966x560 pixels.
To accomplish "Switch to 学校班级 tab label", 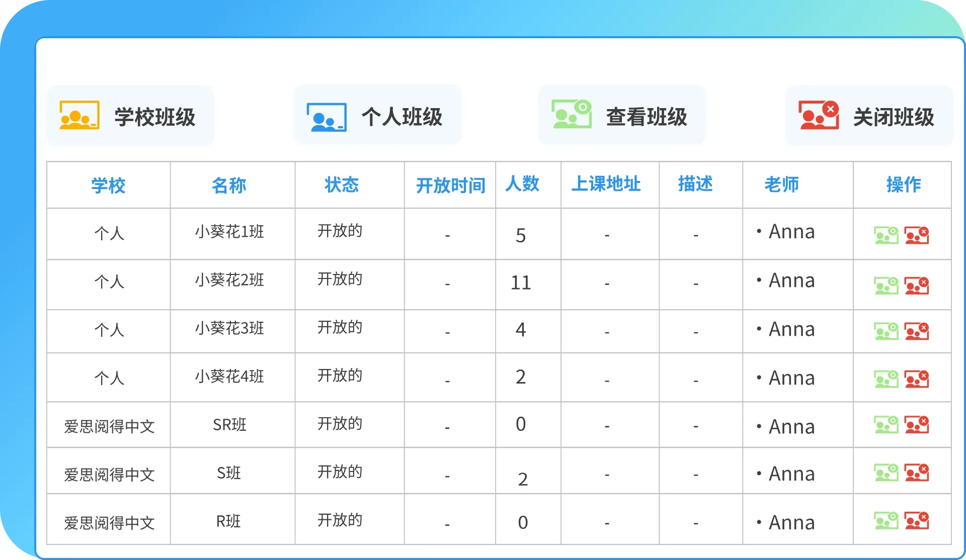I will [x=155, y=117].
